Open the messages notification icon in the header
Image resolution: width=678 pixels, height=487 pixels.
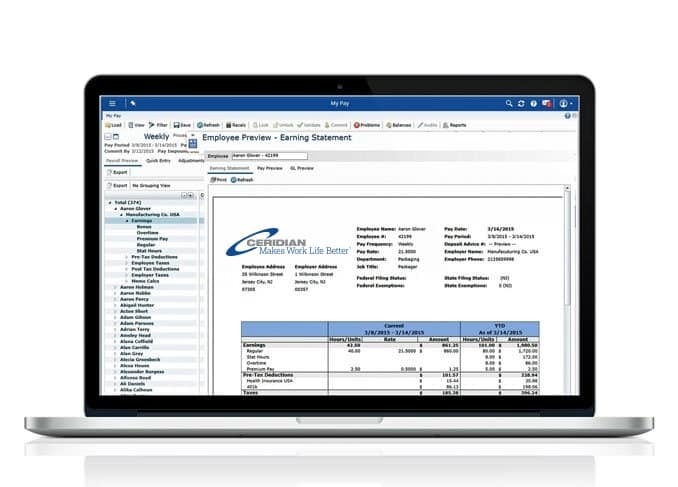(x=546, y=103)
